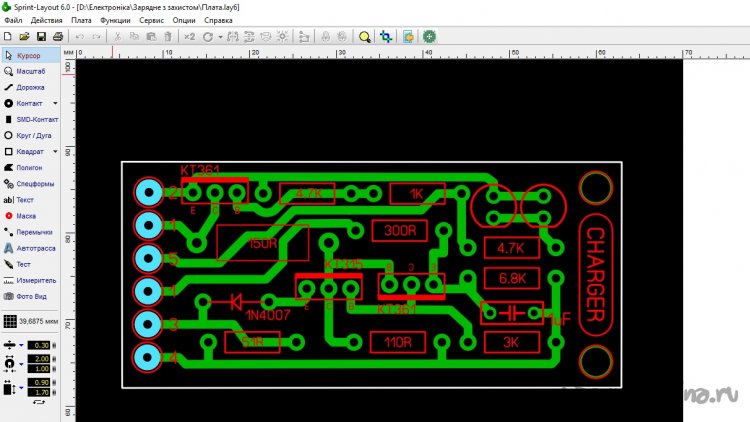Open Фото Вид photo view
The height and width of the screenshot is (422, 750).
point(30,296)
